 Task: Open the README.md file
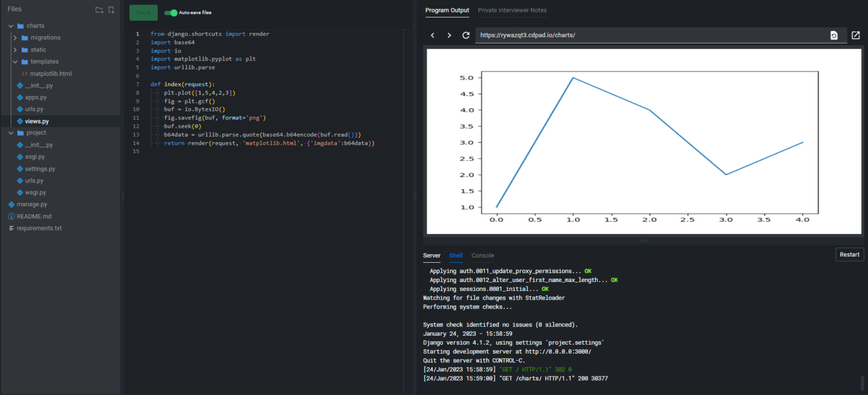[35, 216]
